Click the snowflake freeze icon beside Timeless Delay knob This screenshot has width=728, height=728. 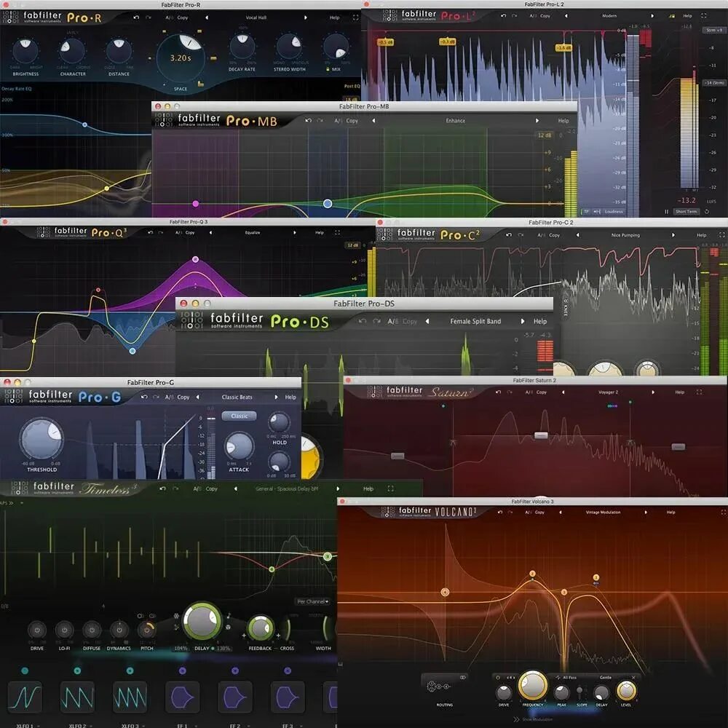coord(176,616)
